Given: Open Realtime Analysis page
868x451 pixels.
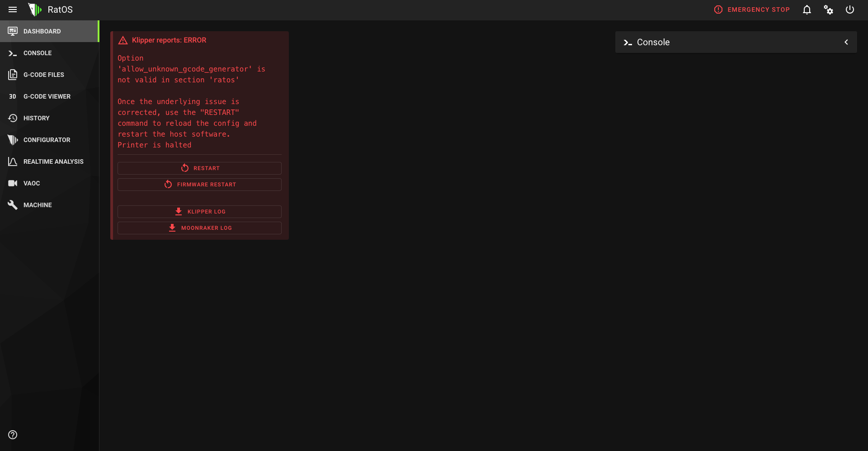Looking at the screenshot, I should pos(49,161).
